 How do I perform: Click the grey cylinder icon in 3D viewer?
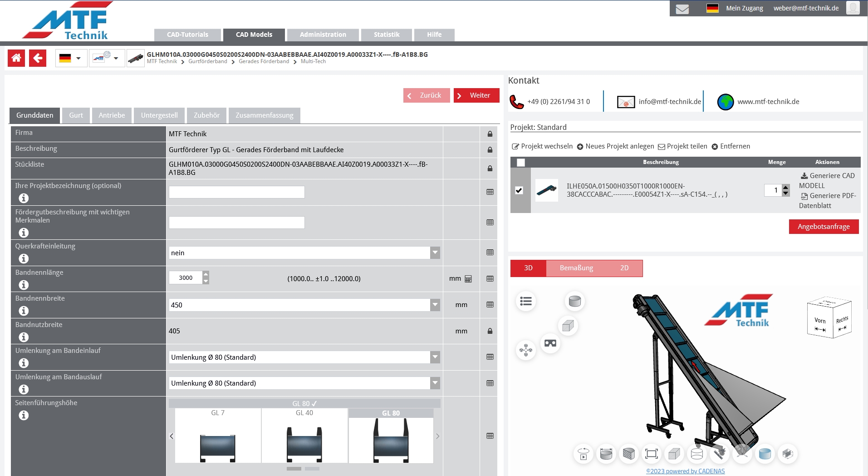pyautogui.click(x=575, y=301)
